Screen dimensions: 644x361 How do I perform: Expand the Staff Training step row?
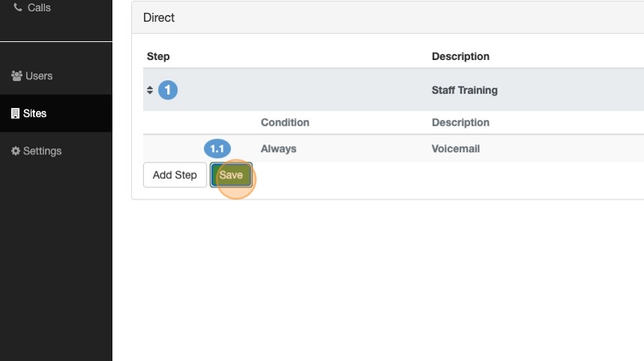point(464,90)
